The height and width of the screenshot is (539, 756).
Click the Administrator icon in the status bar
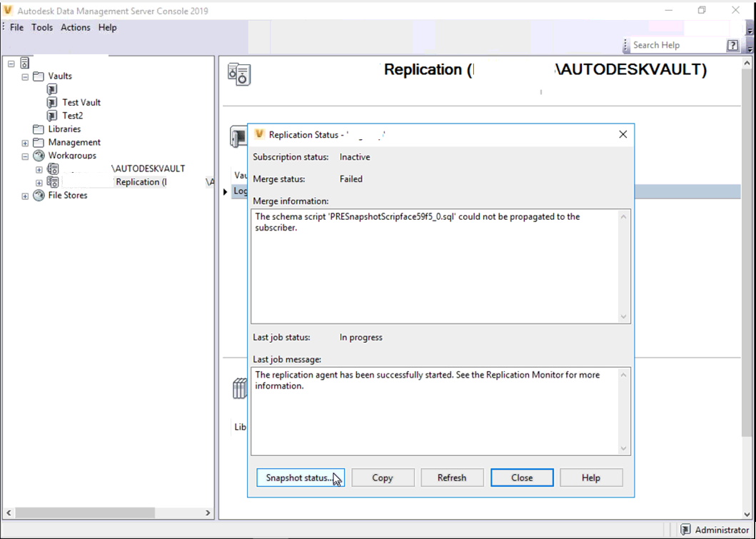click(x=684, y=530)
